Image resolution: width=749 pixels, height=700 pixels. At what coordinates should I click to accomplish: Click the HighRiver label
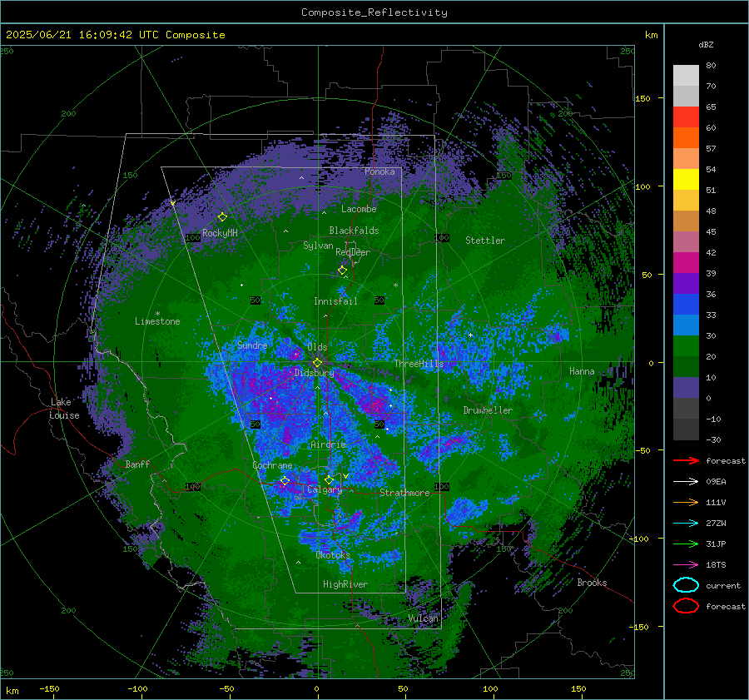point(345,584)
